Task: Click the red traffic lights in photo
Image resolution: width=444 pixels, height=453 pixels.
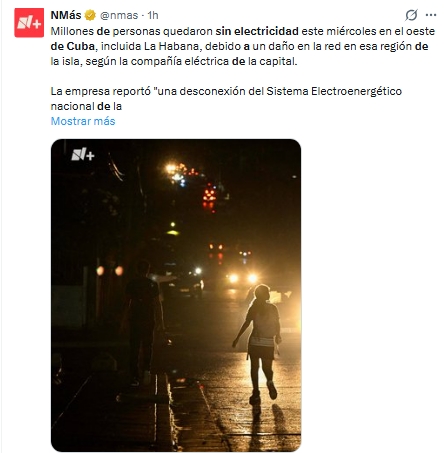Action: pos(209,195)
